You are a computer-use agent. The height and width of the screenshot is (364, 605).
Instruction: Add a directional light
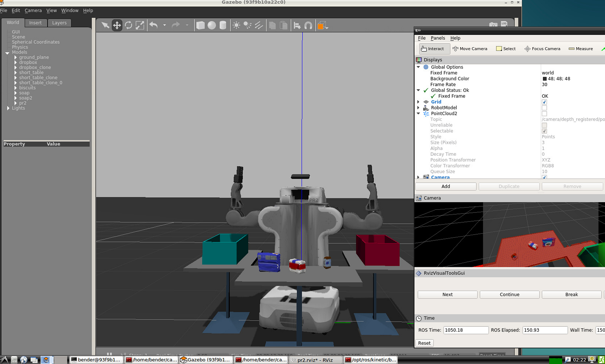(x=259, y=25)
